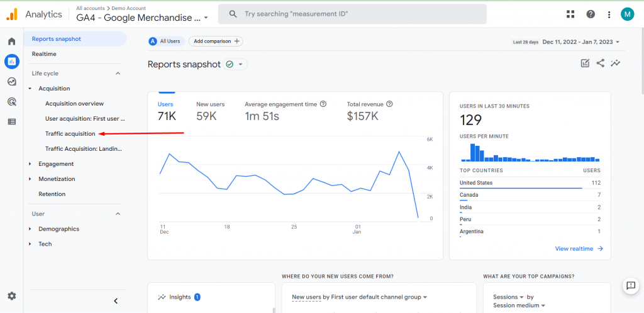The height and width of the screenshot is (313, 644).
Task: Open User acquisition: First user report
Action: click(x=85, y=119)
